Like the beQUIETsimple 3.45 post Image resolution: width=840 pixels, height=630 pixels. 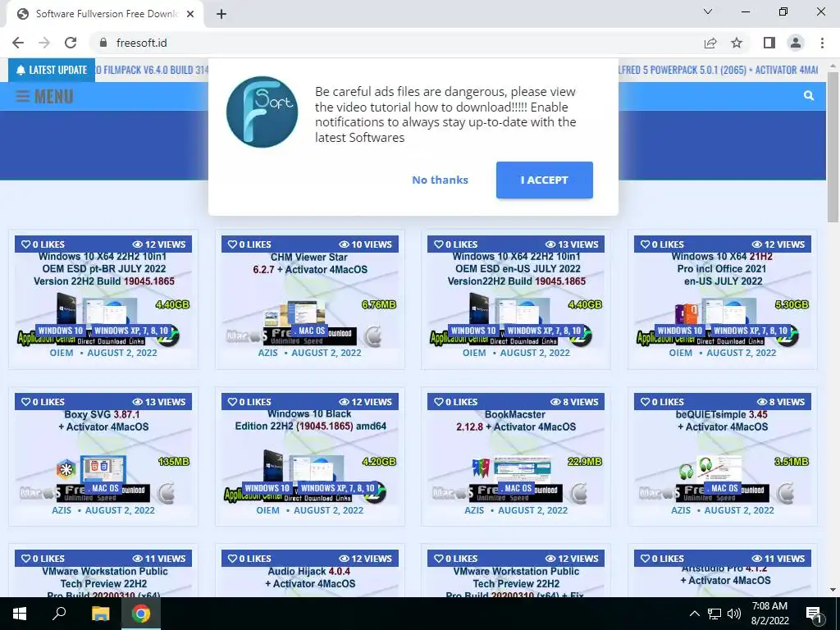662,402
